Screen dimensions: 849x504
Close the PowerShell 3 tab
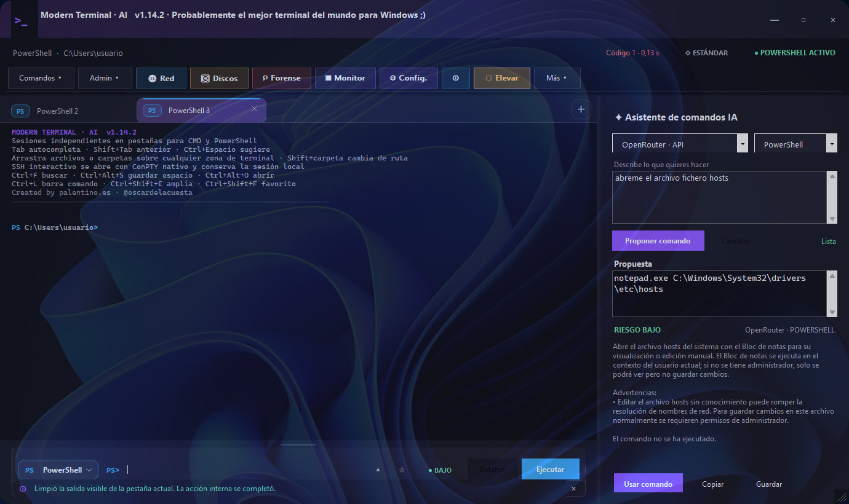click(254, 109)
